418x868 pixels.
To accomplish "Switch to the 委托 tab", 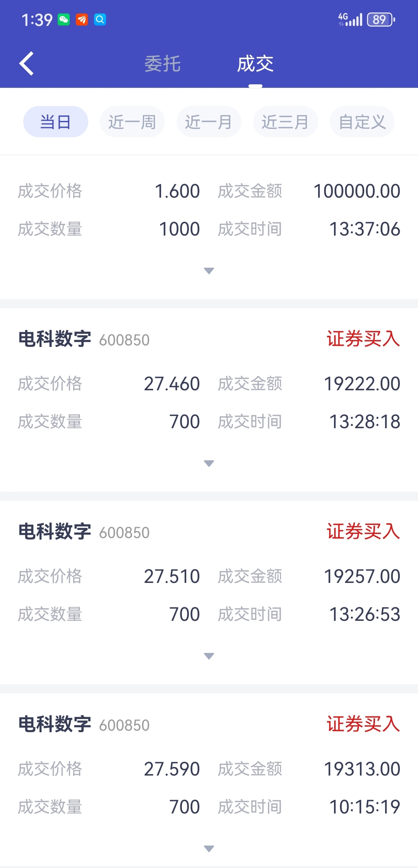I will coord(163,64).
